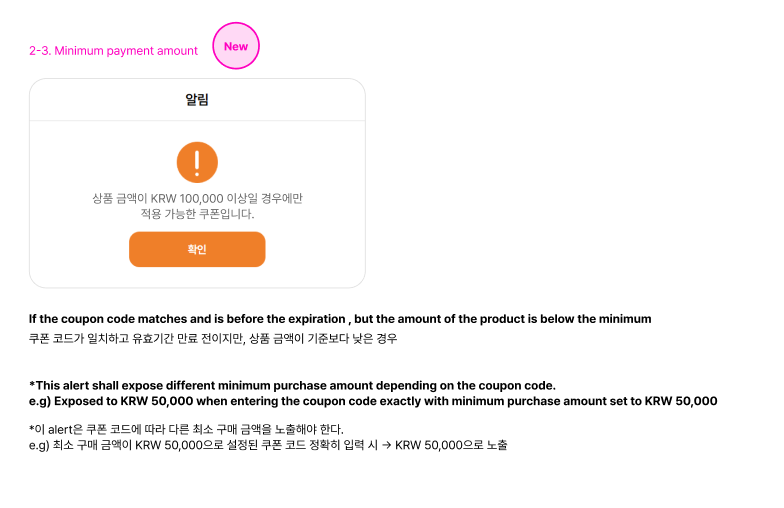The height and width of the screenshot is (508, 784).
Task: Select Korean example line "e.g) 최소 구매 금액이"
Action: click(x=268, y=445)
